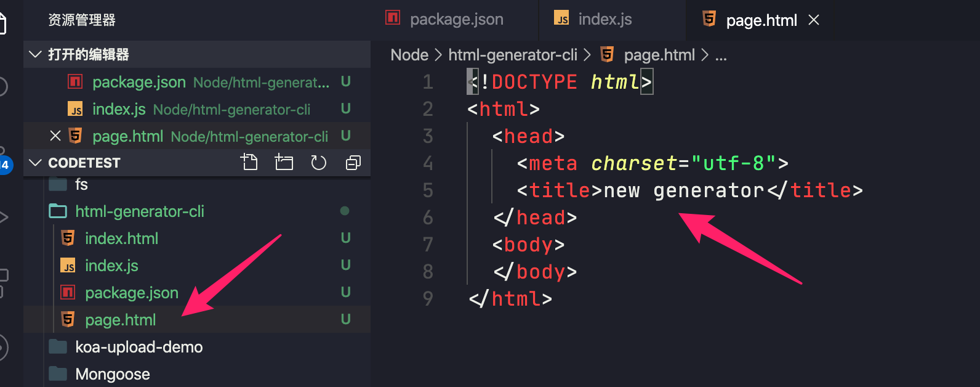Image resolution: width=980 pixels, height=387 pixels.
Task: Select page.html in the file tree
Action: (x=197, y=319)
